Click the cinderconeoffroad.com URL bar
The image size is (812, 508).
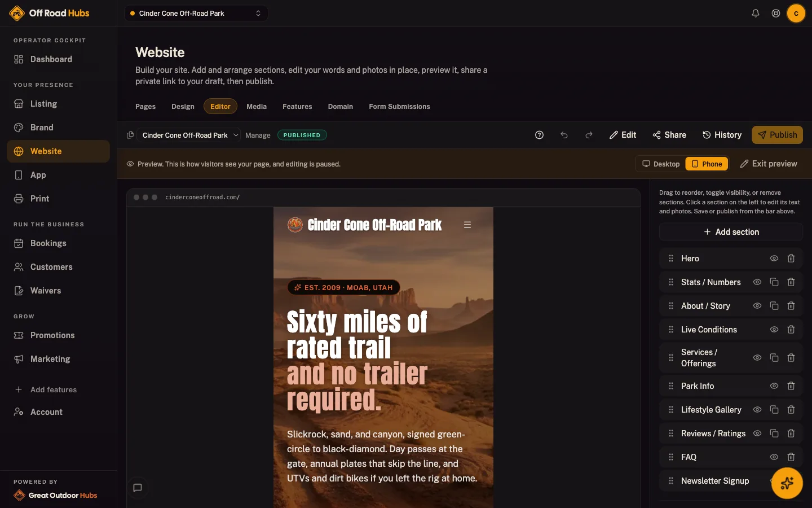(202, 197)
